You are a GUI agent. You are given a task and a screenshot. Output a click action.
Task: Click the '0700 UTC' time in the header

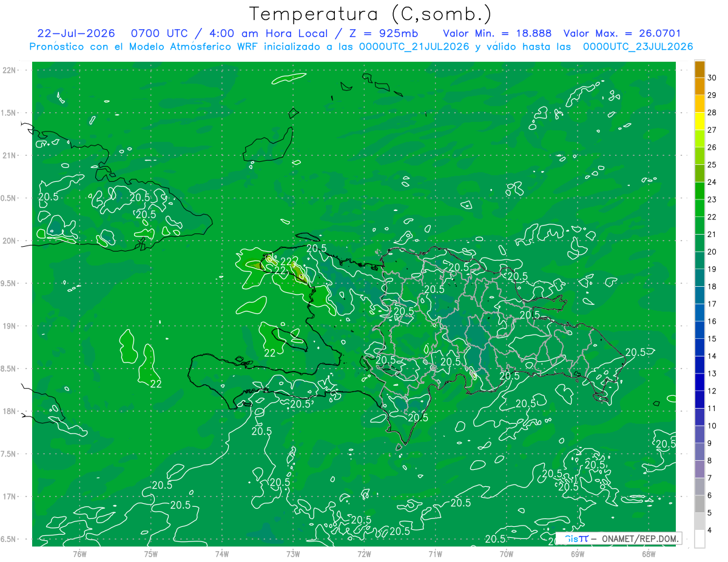point(159,33)
